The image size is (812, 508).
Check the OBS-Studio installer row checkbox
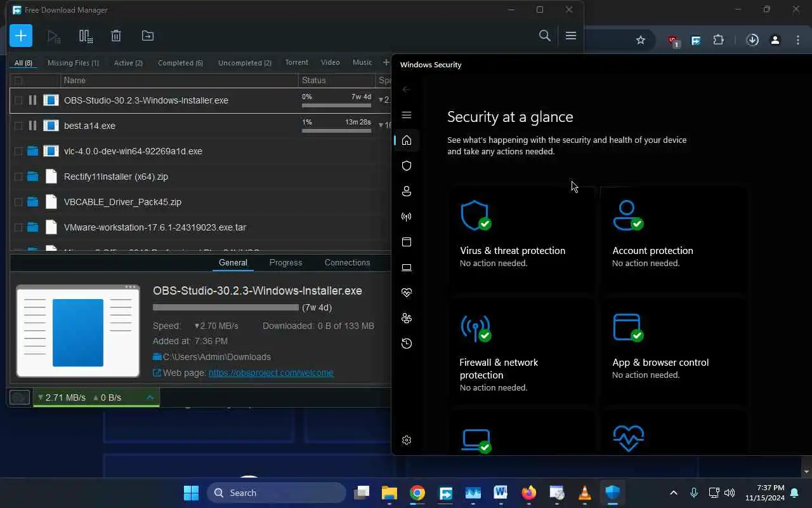coord(18,100)
